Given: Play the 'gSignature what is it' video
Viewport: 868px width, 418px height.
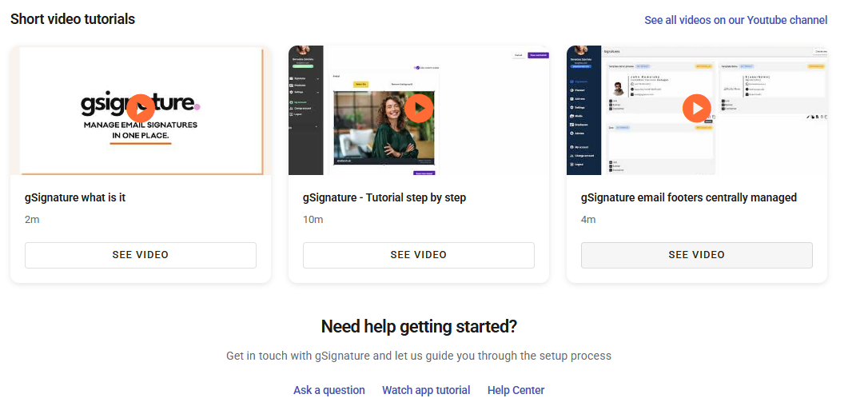Looking at the screenshot, I should (x=141, y=109).
